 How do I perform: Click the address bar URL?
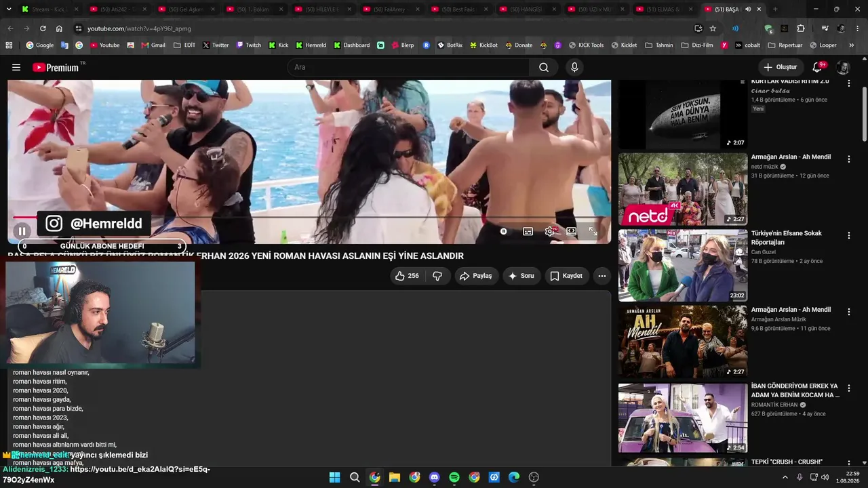[139, 28]
